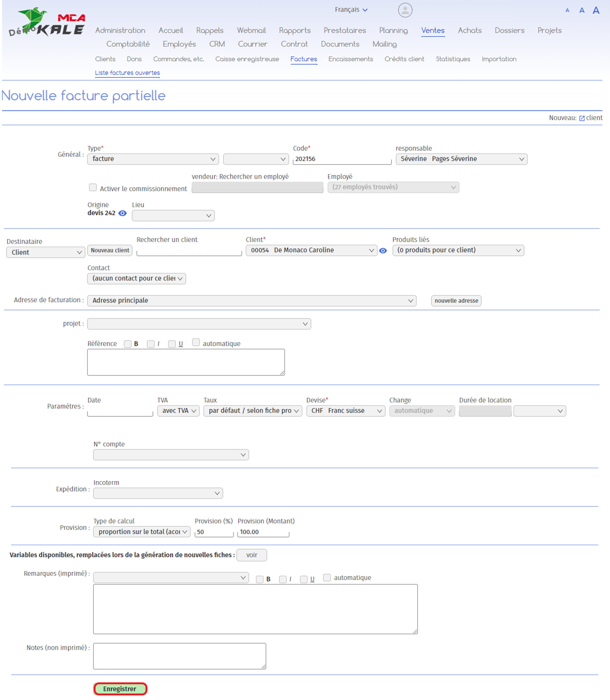Enable Activer le commissionnement checkbox
Viewport: 610px width, 700px height.
coord(92,187)
